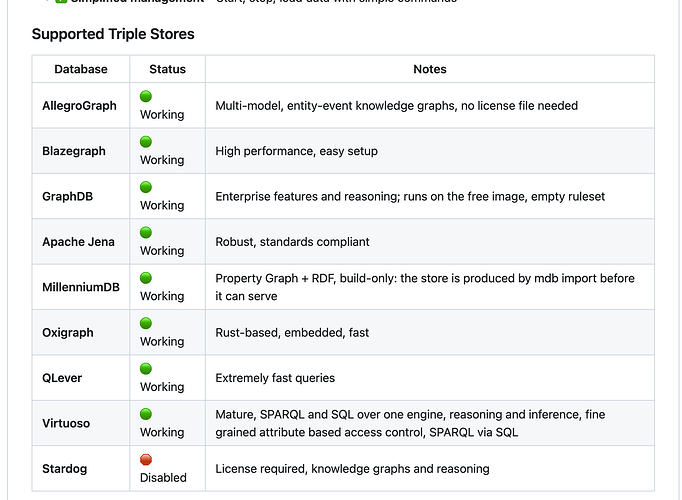Click the green status dot for QLever

146,369
